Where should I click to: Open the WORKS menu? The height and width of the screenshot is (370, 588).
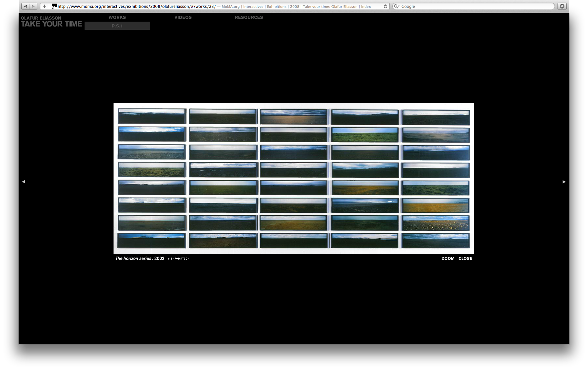[117, 17]
